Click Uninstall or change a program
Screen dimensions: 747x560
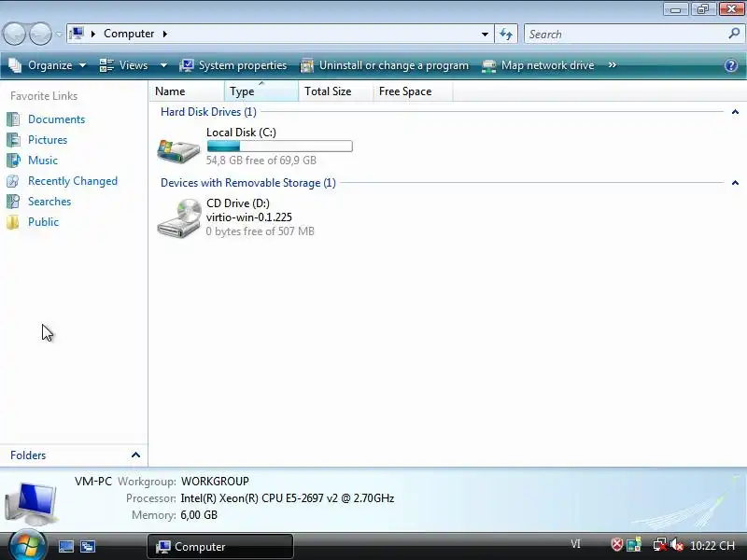point(385,65)
